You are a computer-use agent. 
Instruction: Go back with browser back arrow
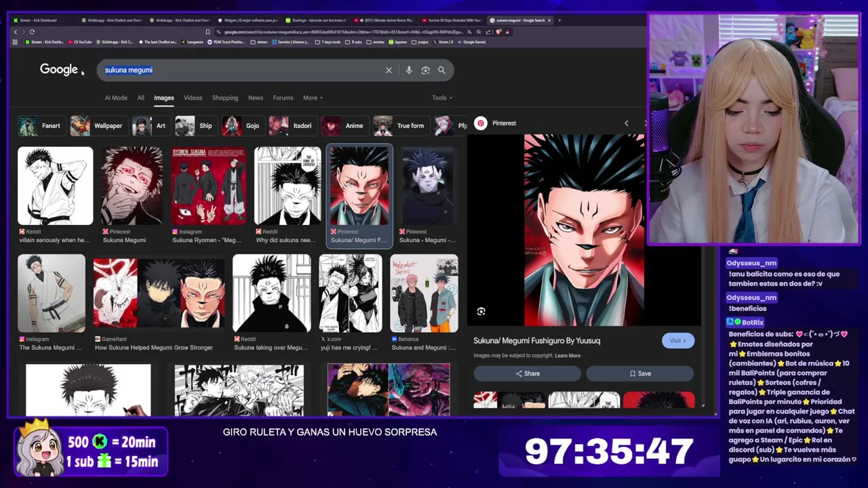(x=15, y=32)
